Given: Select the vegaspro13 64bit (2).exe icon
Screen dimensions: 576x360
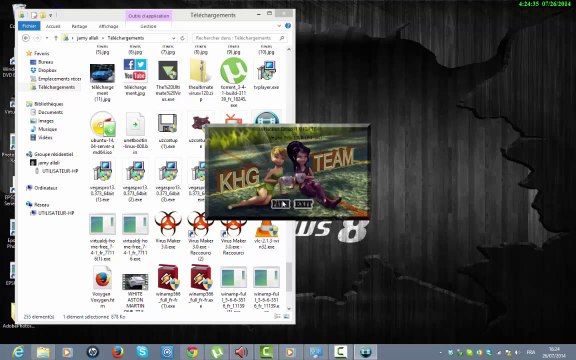Looking at the screenshot, I should tap(135, 171).
